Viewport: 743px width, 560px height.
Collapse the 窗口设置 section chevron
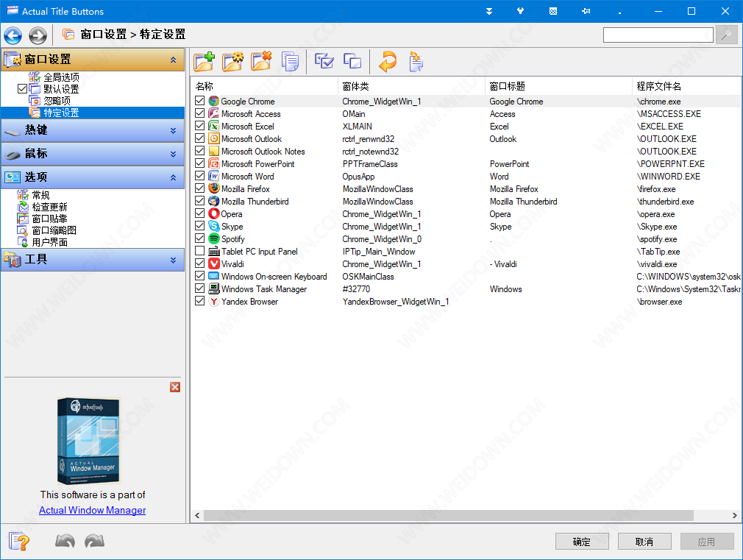click(x=173, y=60)
